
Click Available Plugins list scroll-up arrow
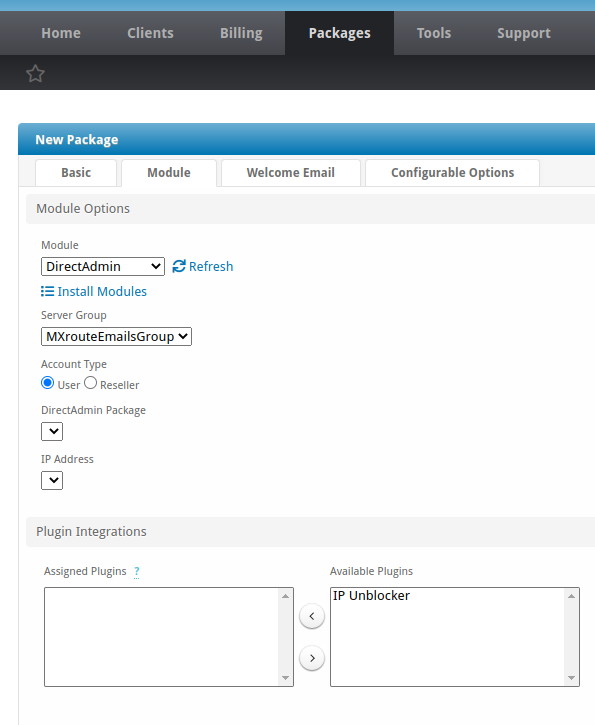pos(571,596)
